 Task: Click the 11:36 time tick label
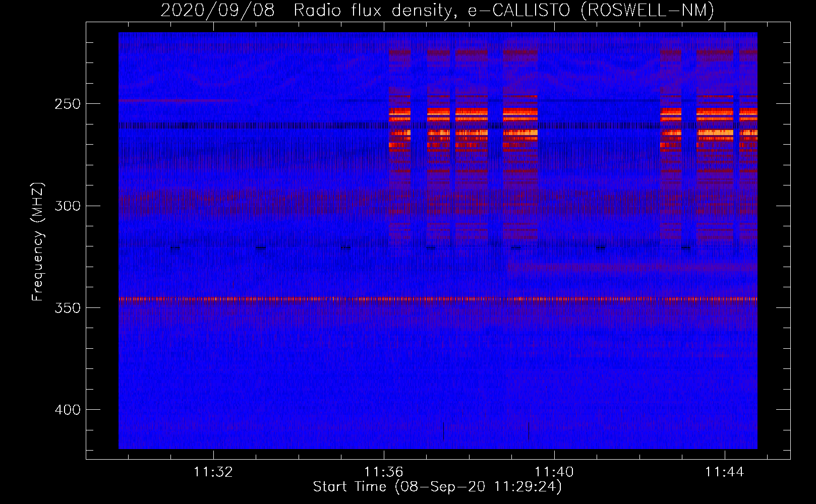click(384, 472)
